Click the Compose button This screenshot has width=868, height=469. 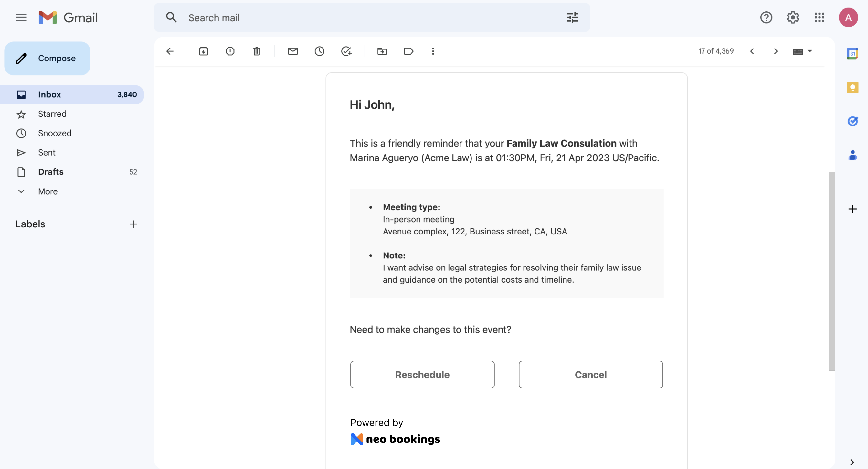tap(47, 58)
